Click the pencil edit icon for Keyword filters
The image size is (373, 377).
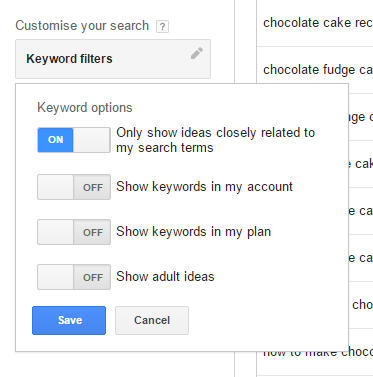tap(197, 53)
